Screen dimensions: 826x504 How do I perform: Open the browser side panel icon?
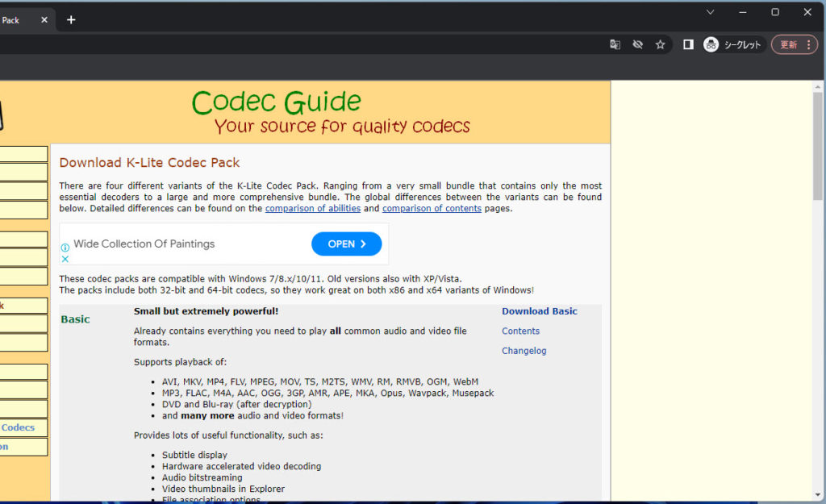pyautogui.click(x=688, y=44)
